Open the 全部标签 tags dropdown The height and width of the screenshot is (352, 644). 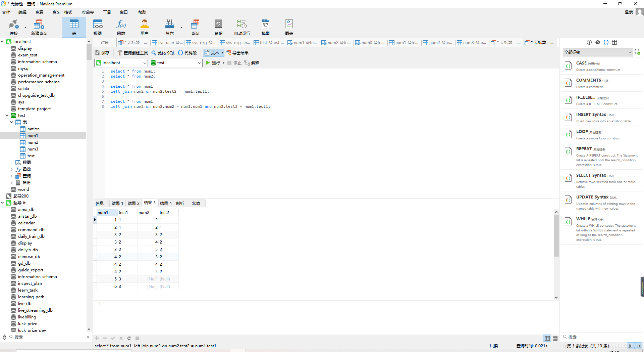coord(598,52)
